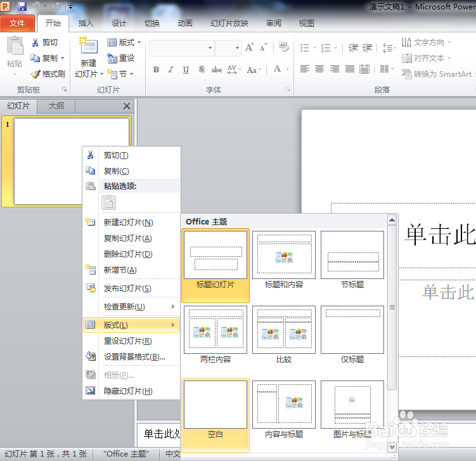Switch to Outline (大纲) pane tab
Image resolution: width=476 pixels, height=461 pixels.
tap(56, 106)
